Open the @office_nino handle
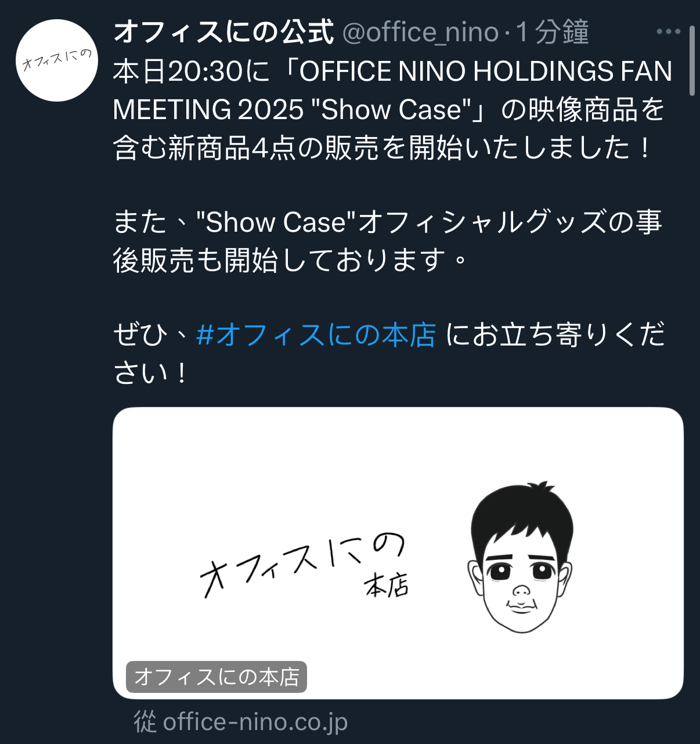This screenshot has height=744, width=700. 421,33
